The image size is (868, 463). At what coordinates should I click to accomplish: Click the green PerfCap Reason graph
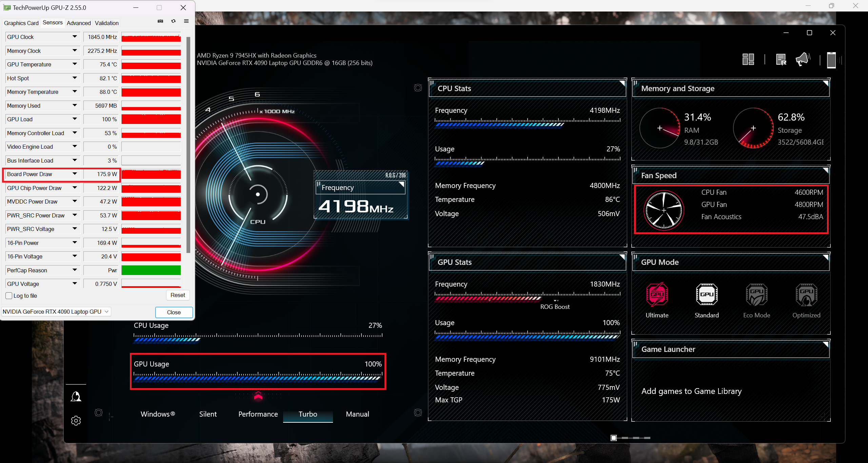coord(151,270)
